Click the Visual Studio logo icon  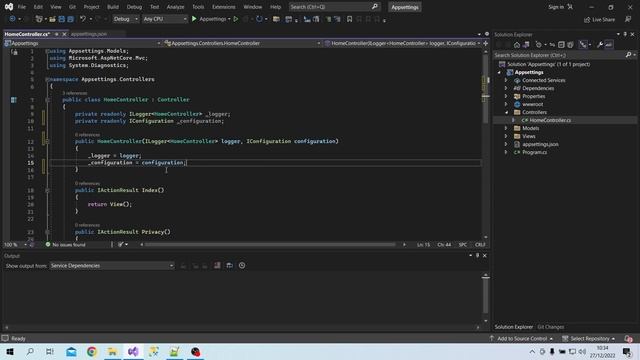[9, 7]
